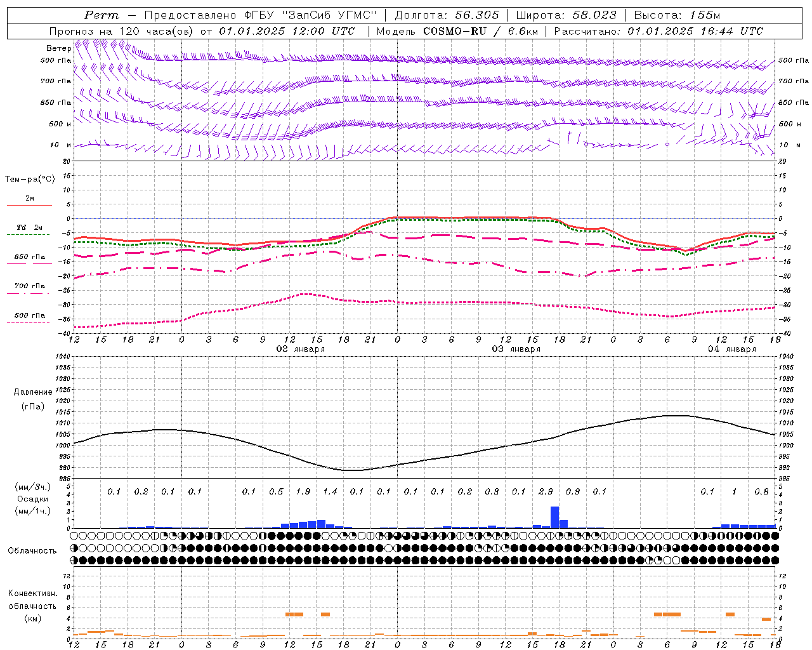Viewport: 812px width, 650px height.
Task: Click 'Прогноз на 120 часа(ов)' forecast text
Action: 122,31
